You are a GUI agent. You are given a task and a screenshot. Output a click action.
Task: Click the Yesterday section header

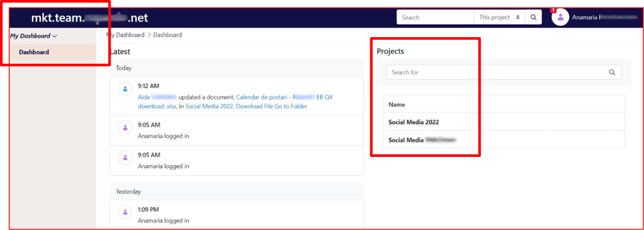click(x=236, y=192)
